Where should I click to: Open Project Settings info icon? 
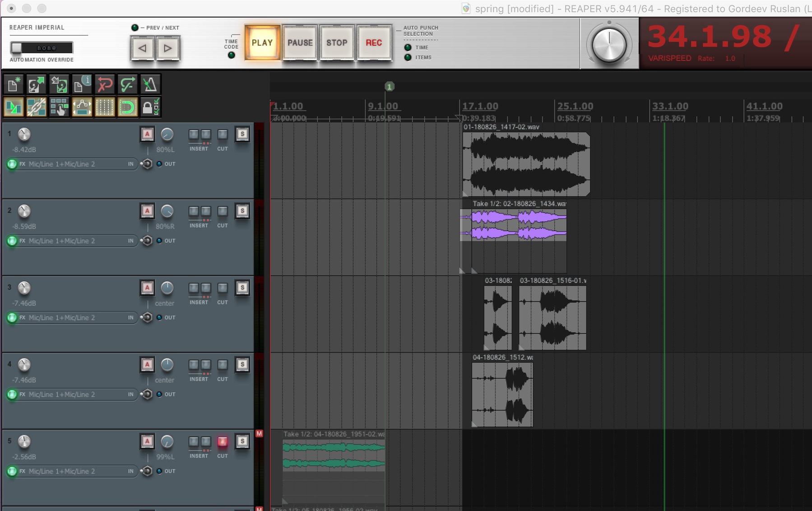[x=82, y=84]
